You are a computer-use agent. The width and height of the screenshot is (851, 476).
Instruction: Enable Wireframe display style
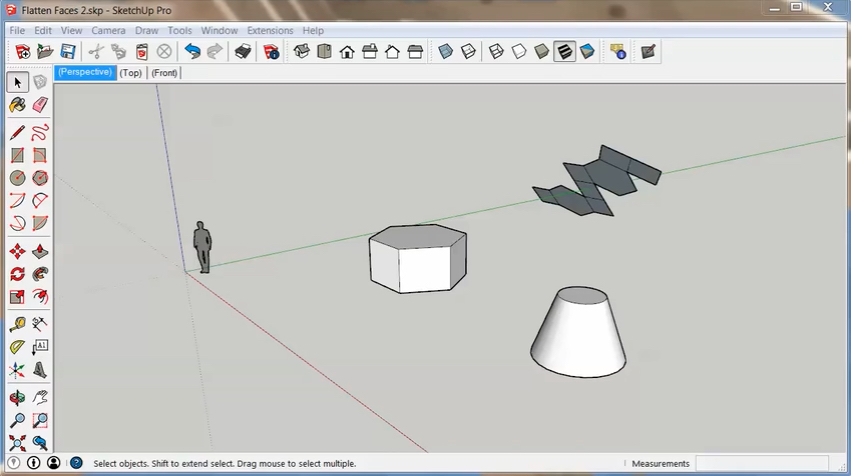[x=495, y=51]
